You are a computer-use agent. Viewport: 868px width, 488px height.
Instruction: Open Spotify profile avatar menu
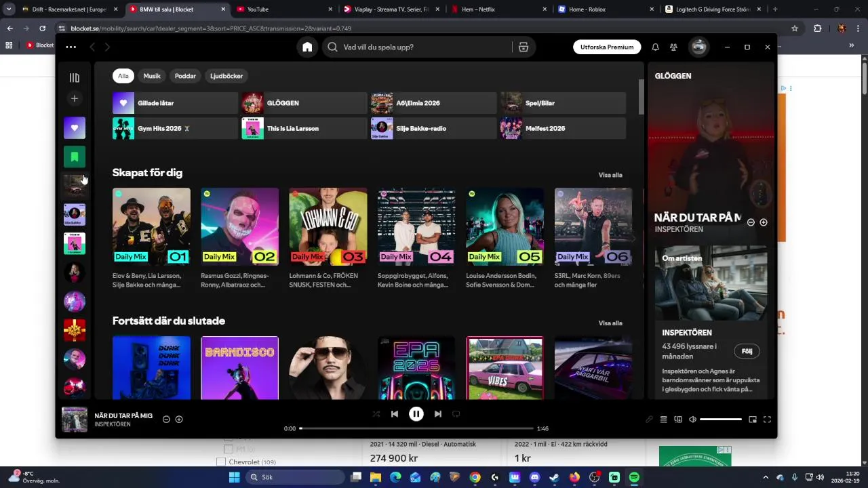coord(698,47)
